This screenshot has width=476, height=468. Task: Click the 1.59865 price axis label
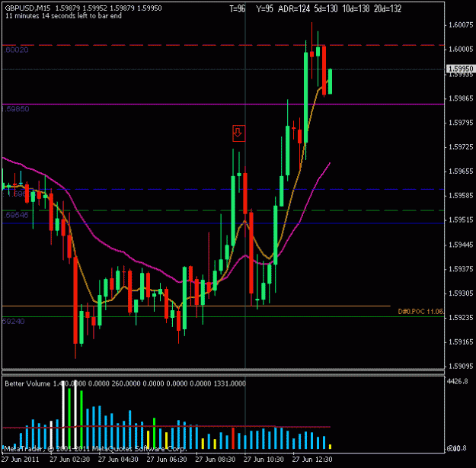tap(461, 98)
